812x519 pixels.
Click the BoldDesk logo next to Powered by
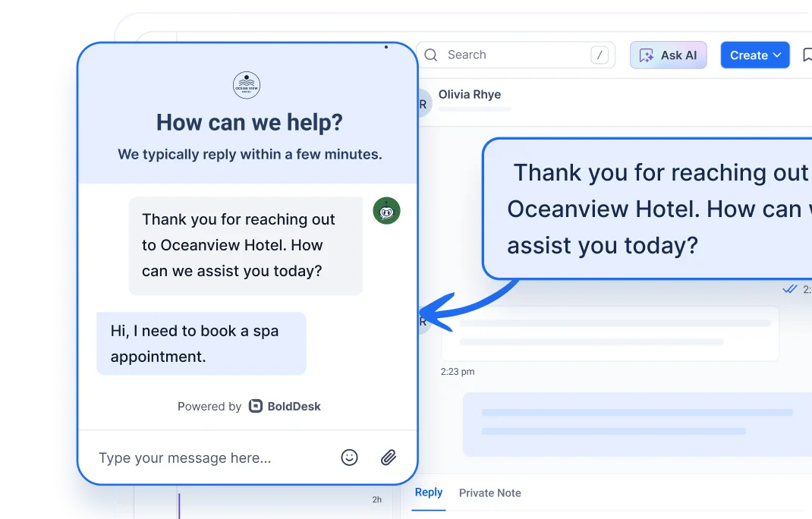point(256,406)
